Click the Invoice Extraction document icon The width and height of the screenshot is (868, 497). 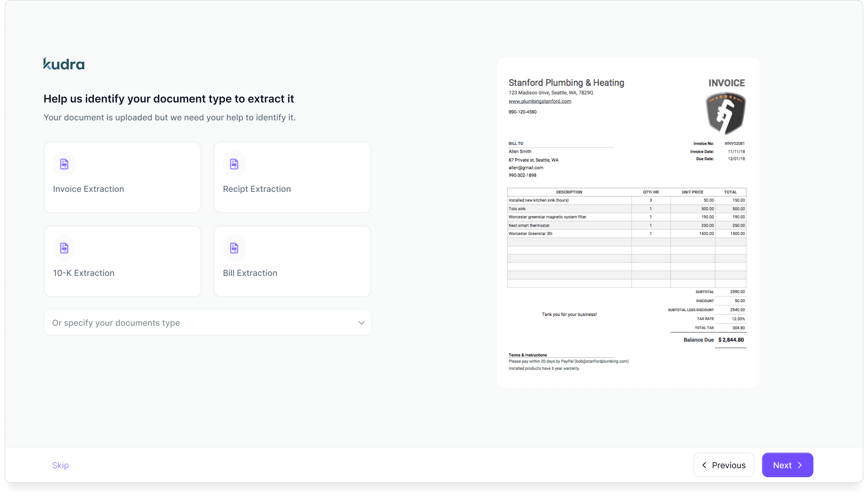[x=64, y=164]
